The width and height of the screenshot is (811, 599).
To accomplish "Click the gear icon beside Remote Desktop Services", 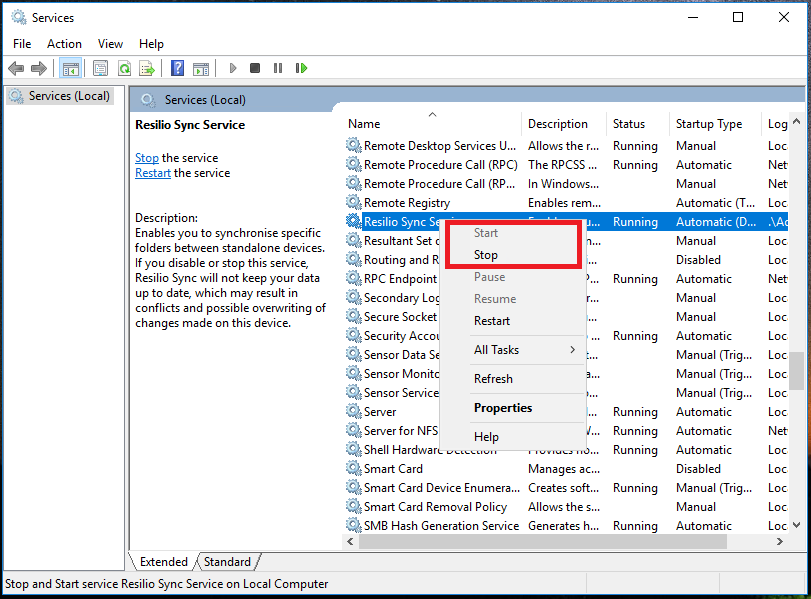I will tap(354, 145).
